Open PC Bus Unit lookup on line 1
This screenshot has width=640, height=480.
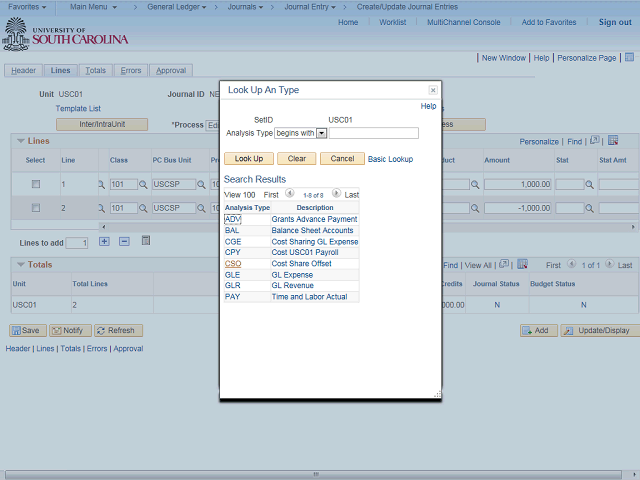tap(201, 184)
